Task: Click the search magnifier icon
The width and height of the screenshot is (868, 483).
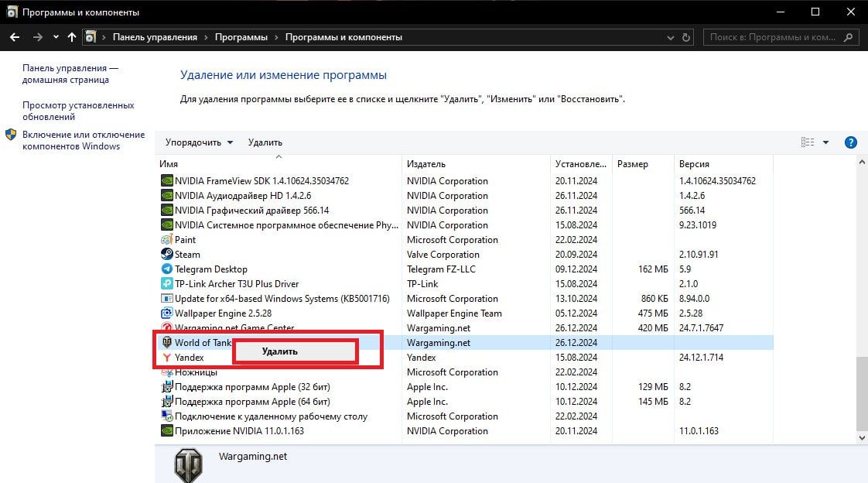Action: coord(848,37)
